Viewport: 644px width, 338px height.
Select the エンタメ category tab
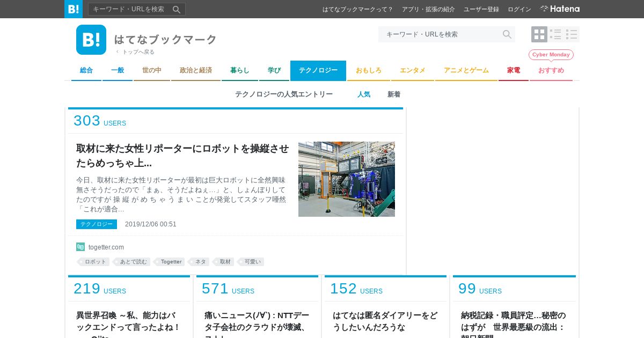(413, 70)
